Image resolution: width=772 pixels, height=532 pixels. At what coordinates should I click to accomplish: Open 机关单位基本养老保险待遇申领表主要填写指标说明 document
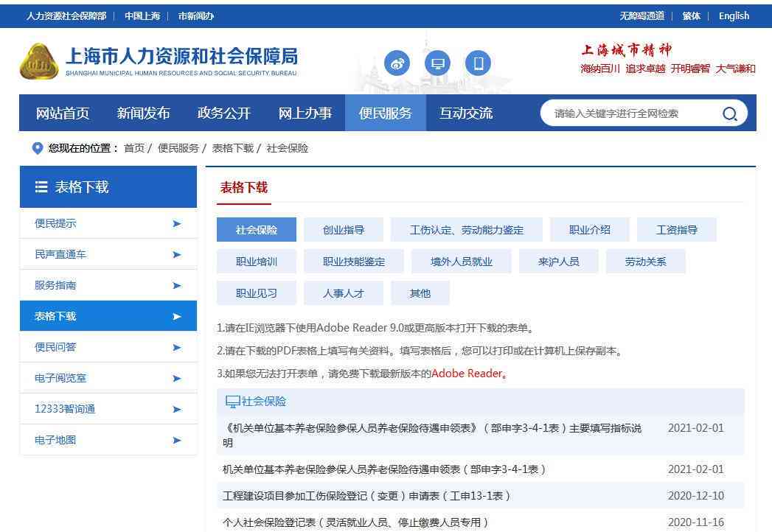tap(432, 435)
